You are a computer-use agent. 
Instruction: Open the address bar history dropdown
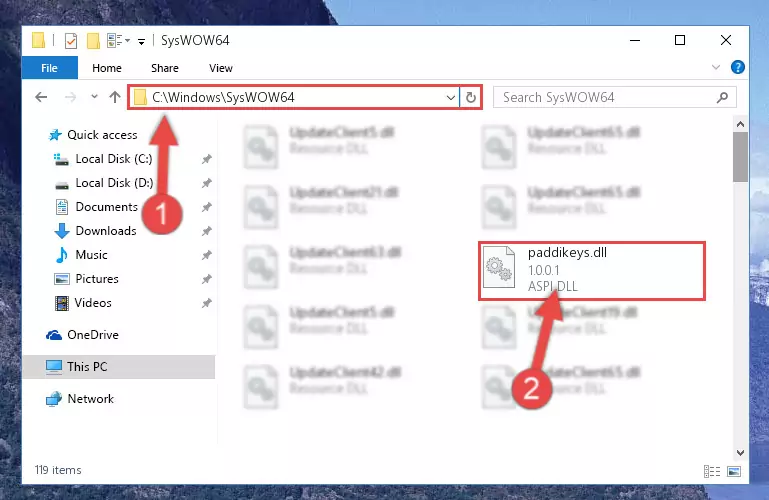tap(451, 98)
